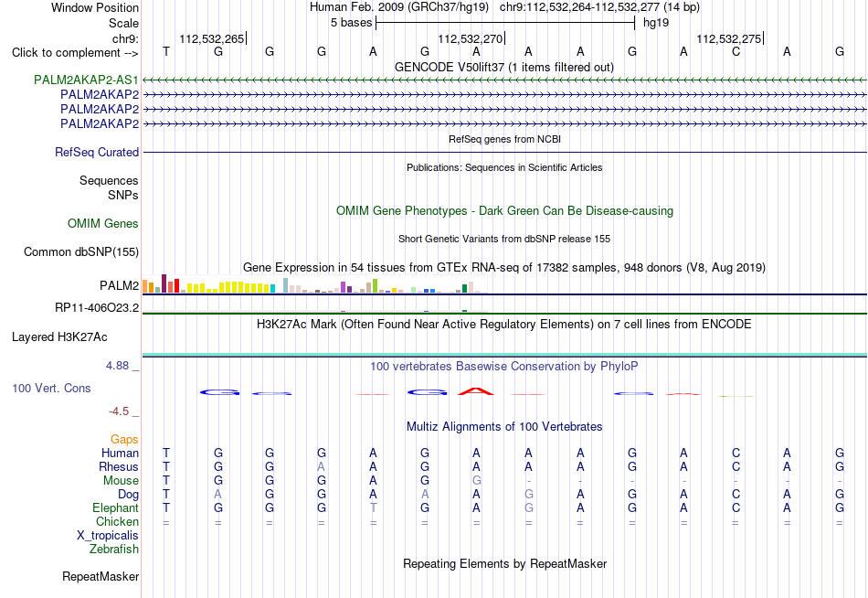The image size is (868, 598).
Task: Click the Zebrafish species label
Action: click(x=114, y=550)
